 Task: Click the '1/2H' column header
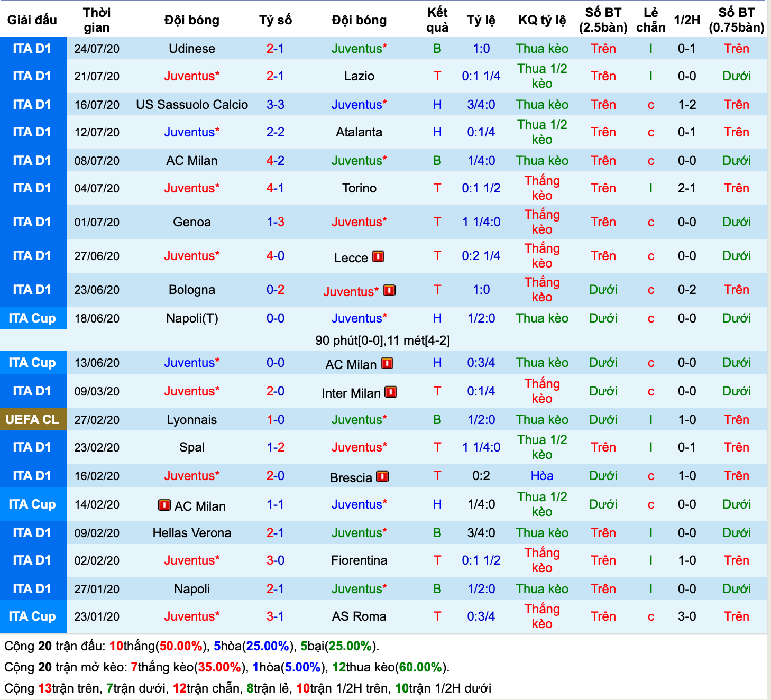click(687, 20)
